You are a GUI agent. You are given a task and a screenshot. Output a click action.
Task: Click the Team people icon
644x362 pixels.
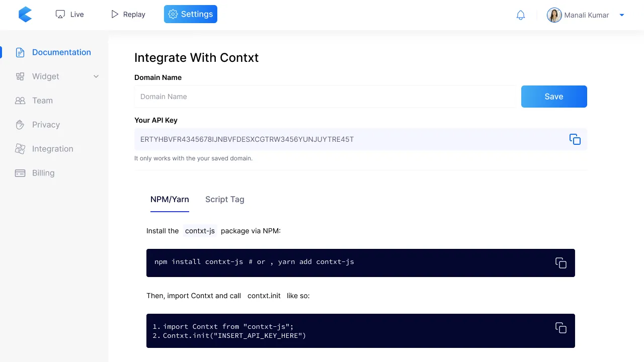(x=20, y=101)
